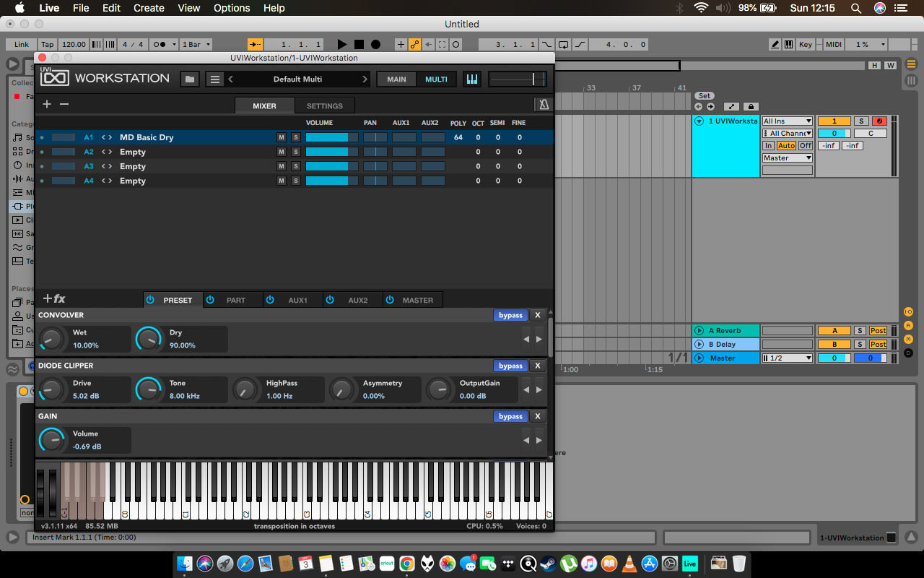This screenshot has height=578, width=924.
Task: Mute the empty part A2
Action: 282,152
